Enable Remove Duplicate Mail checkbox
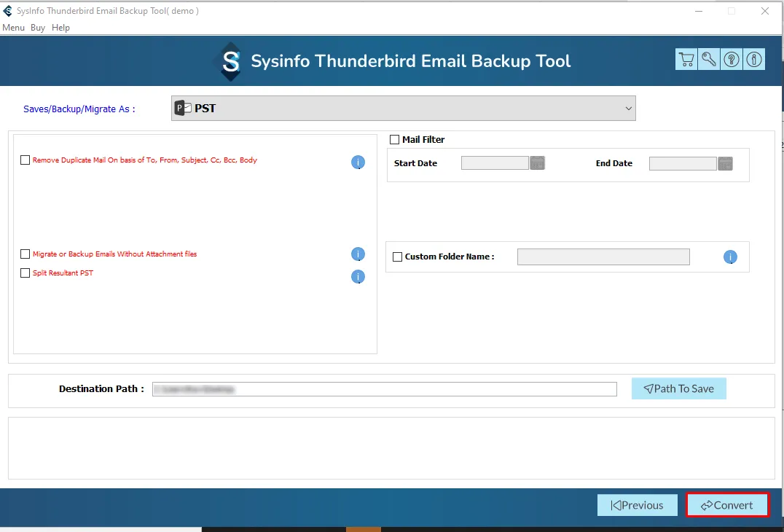Viewport: 784px width, 532px height. (25, 160)
